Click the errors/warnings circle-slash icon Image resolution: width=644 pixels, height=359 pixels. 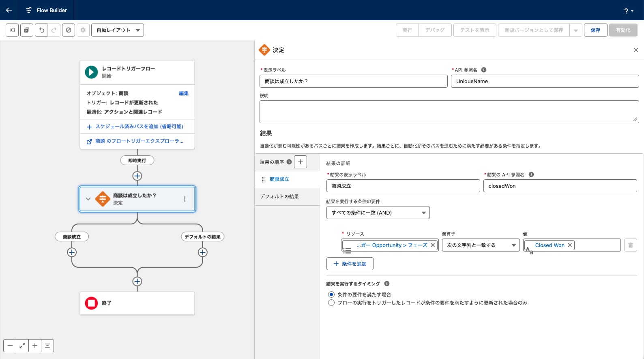pyautogui.click(x=69, y=30)
